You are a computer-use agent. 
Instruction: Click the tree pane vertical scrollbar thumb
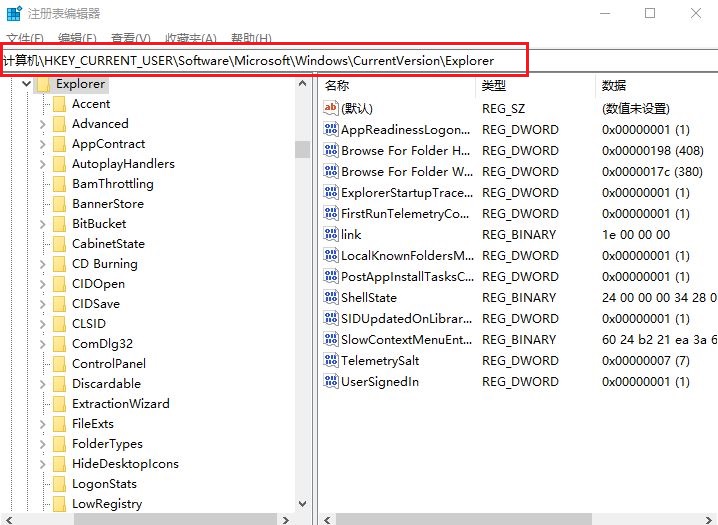click(302, 149)
